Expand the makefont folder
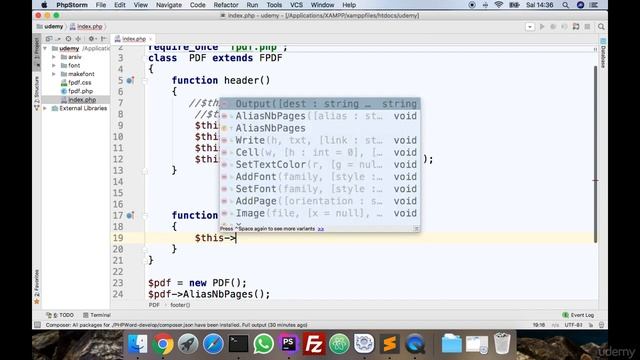The height and width of the screenshot is (360, 640). [54, 74]
